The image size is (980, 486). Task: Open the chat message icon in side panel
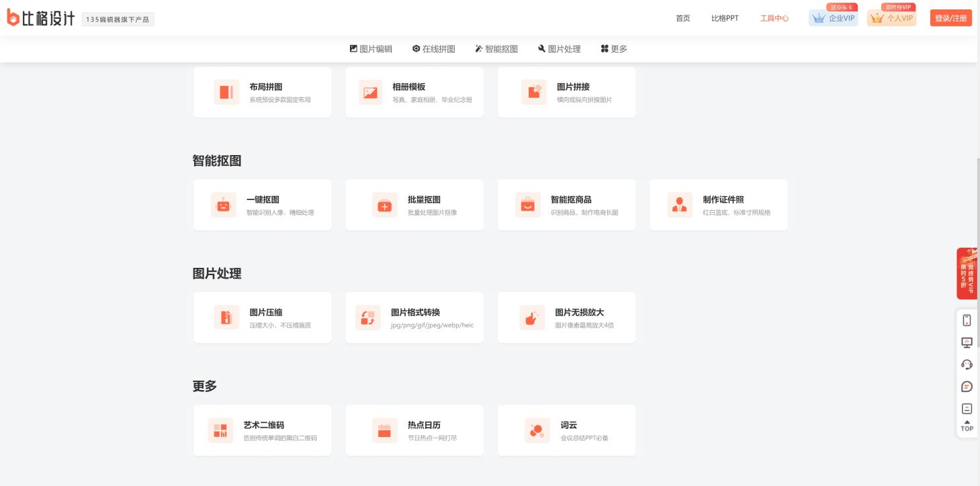coord(967,387)
